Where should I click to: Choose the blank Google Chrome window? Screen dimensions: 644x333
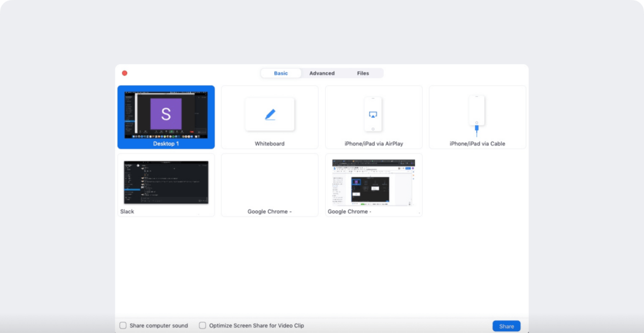click(x=269, y=185)
